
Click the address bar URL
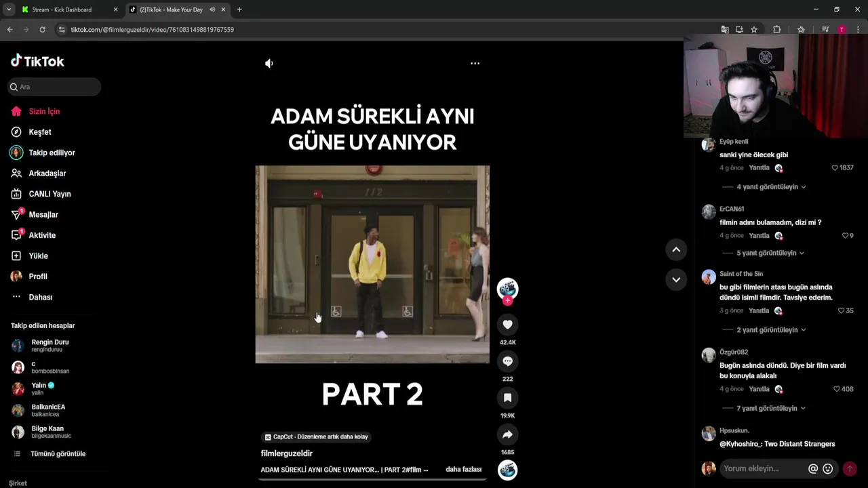(153, 30)
